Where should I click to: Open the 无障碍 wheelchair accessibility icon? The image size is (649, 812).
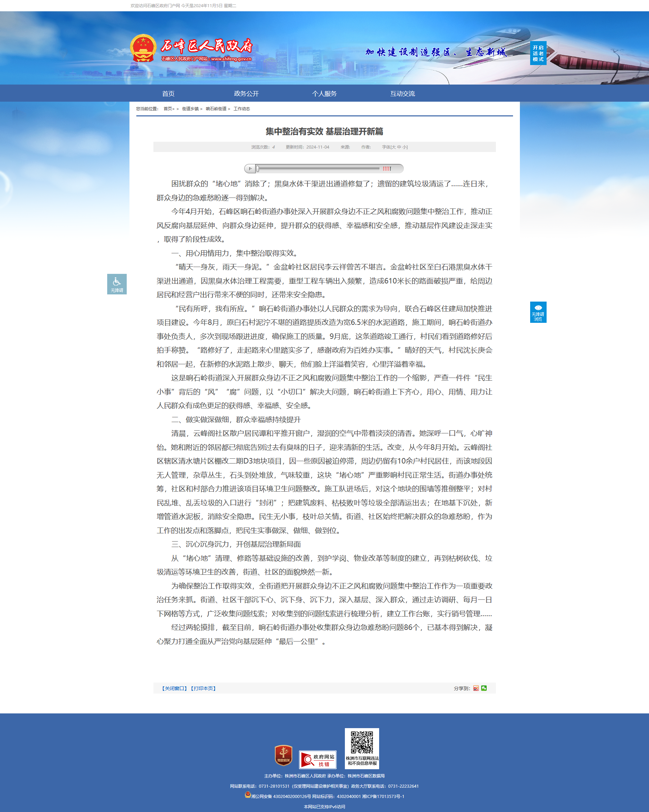(117, 284)
